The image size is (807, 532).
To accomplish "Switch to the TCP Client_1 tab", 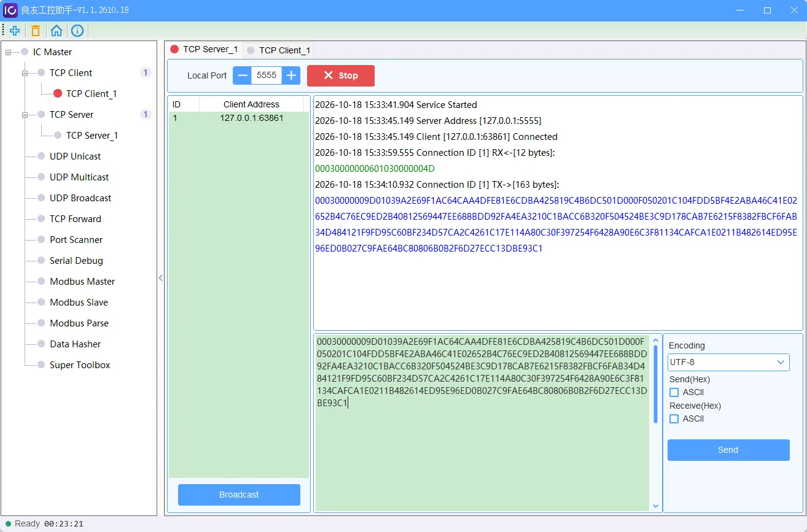I will click(279, 50).
